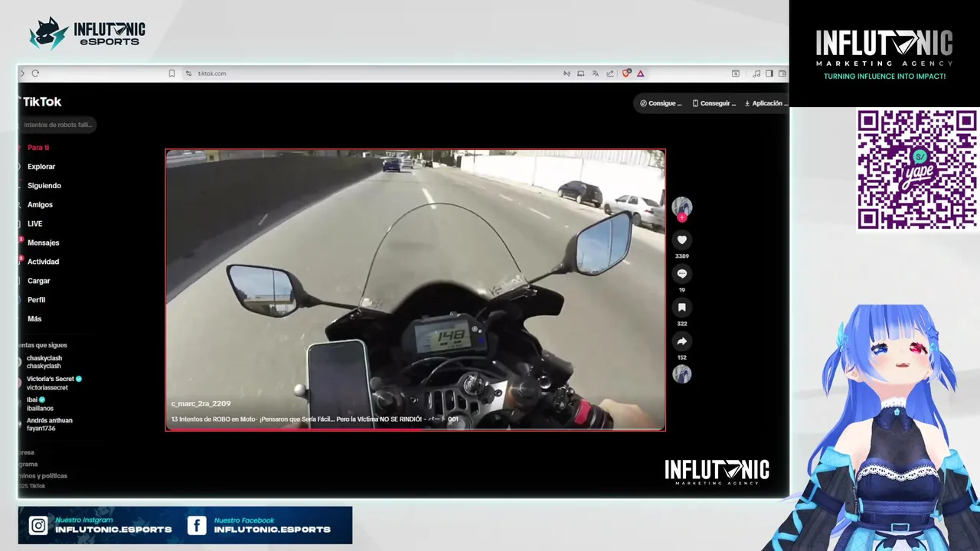Click the video caption about 13 Intentos de ROBO
The width and height of the screenshot is (980, 551).
click(x=315, y=419)
